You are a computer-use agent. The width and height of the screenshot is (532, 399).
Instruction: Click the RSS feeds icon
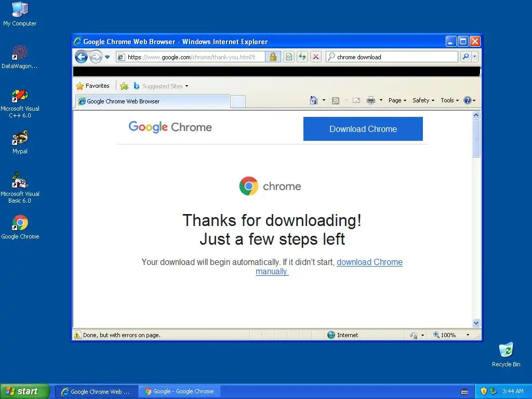(x=336, y=100)
